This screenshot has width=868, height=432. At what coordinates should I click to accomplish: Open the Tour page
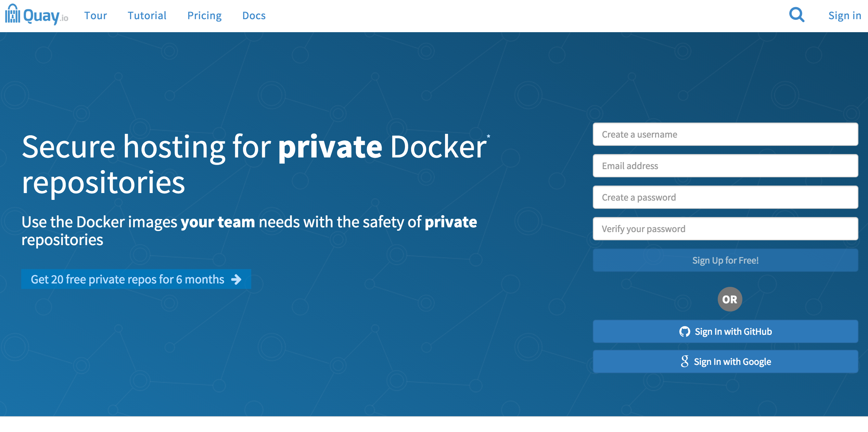(x=96, y=15)
